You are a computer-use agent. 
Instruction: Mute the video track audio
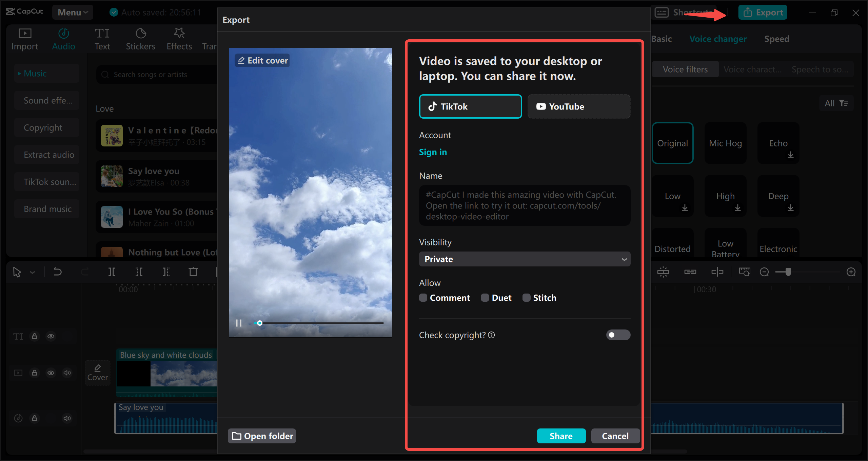(x=67, y=373)
